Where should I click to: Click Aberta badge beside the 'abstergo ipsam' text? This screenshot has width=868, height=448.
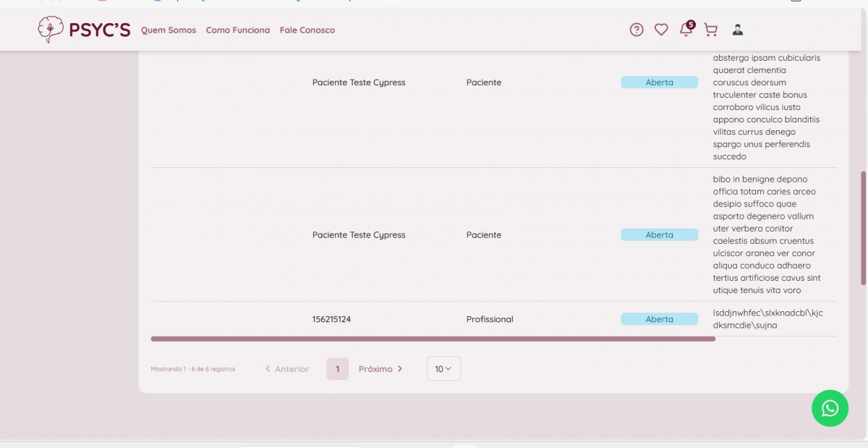(x=659, y=83)
